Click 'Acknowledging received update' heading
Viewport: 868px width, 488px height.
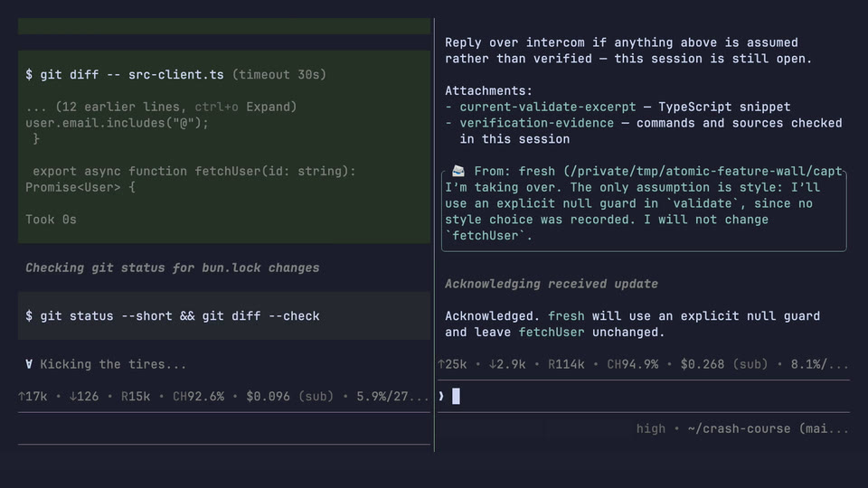pyautogui.click(x=552, y=284)
